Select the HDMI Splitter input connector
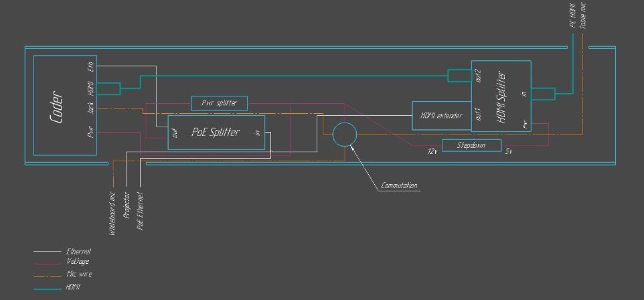This screenshot has width=644, height=300. point(544,94)
